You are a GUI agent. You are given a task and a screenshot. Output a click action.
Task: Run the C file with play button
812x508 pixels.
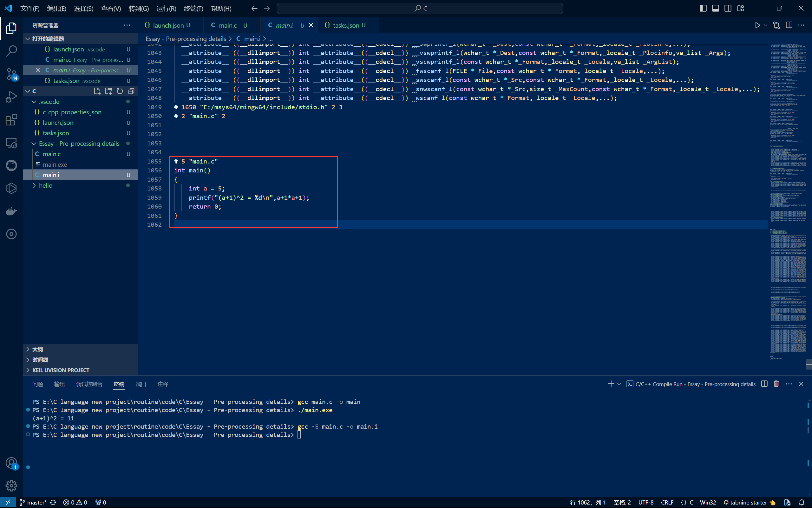point(757,25)
